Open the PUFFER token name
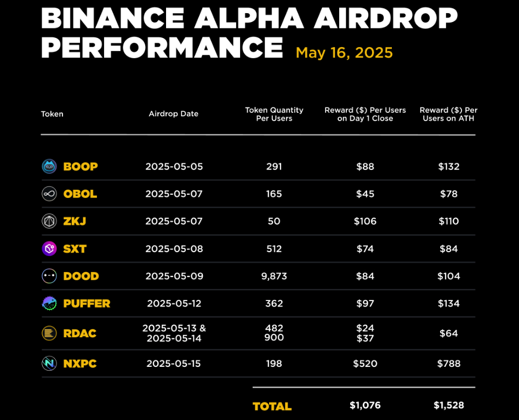519x420 pixels. 87,304
